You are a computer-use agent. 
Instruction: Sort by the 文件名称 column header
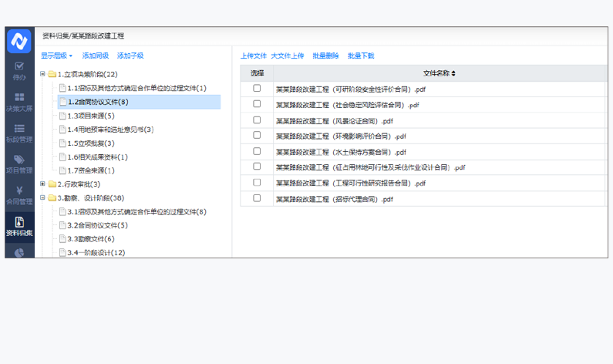pos(440,73)
